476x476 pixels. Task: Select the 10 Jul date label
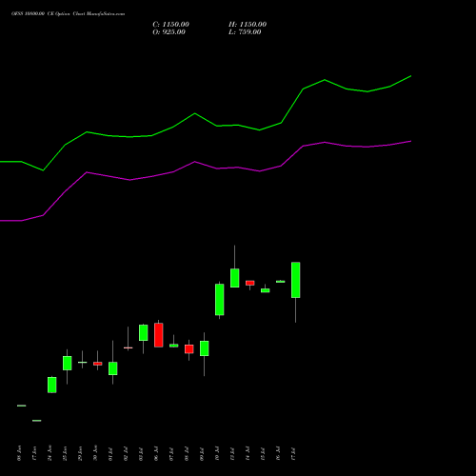point(217,454)
